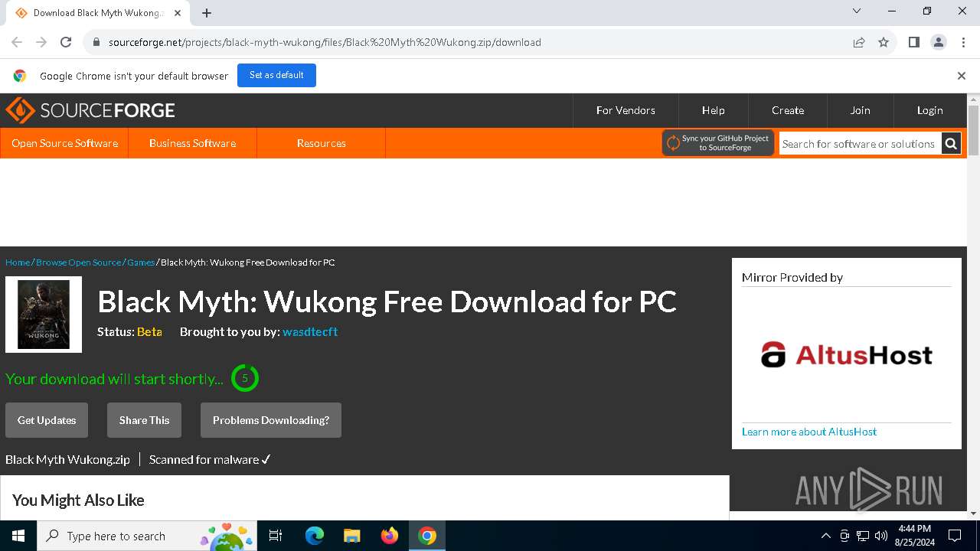
Task: Click the share page icon in address bar
Action: point(859,42)
